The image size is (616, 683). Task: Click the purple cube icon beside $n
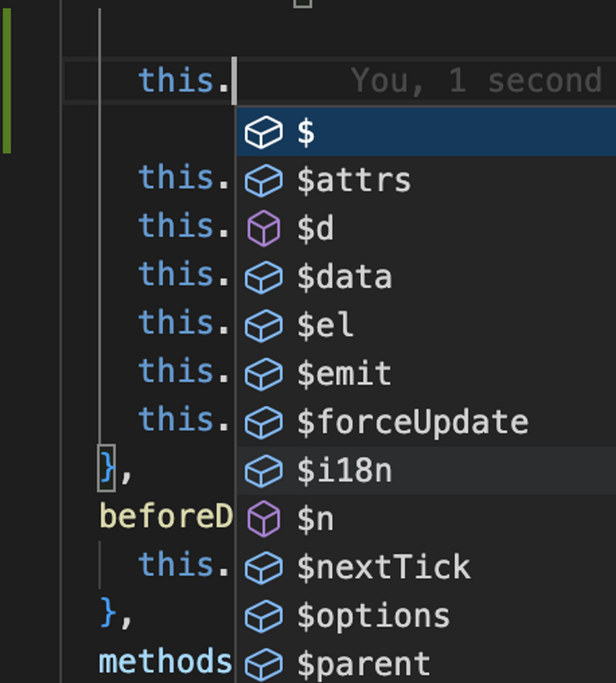[264, 519]
